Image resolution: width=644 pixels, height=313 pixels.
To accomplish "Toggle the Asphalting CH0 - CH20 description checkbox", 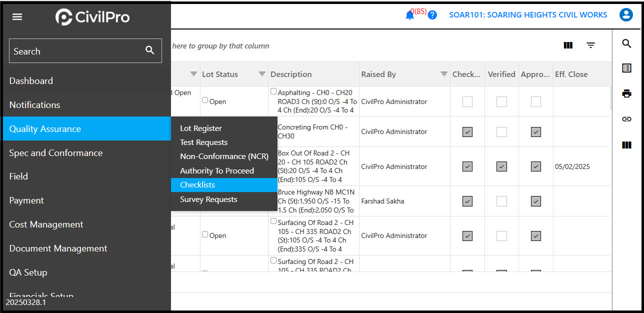I will point(273,91).
